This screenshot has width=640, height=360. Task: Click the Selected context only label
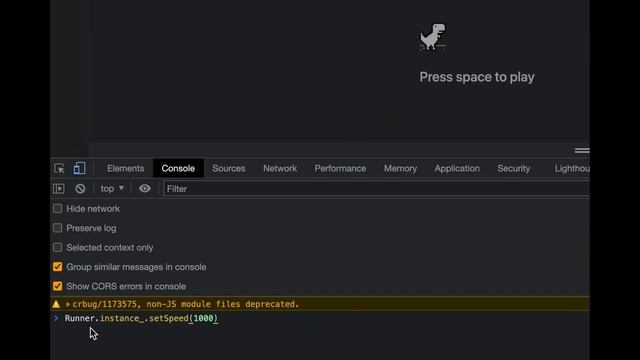click(x=110, y=247)
